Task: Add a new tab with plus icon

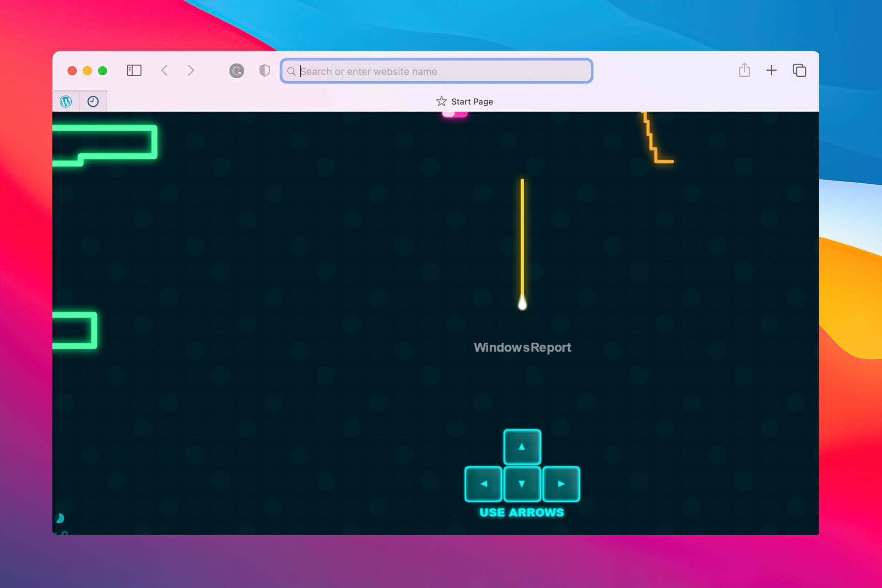Action: pyautogui.click(x=772, y=70)
